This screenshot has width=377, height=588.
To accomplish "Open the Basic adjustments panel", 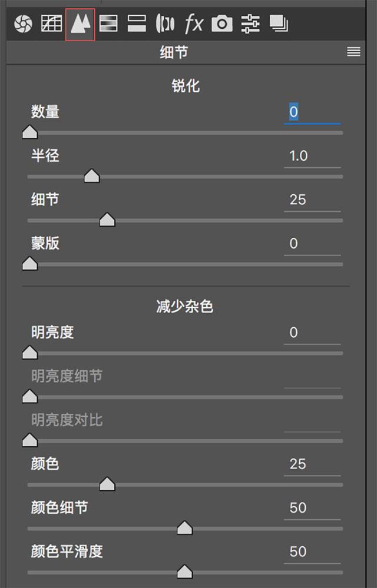I will tap(23, 24).
